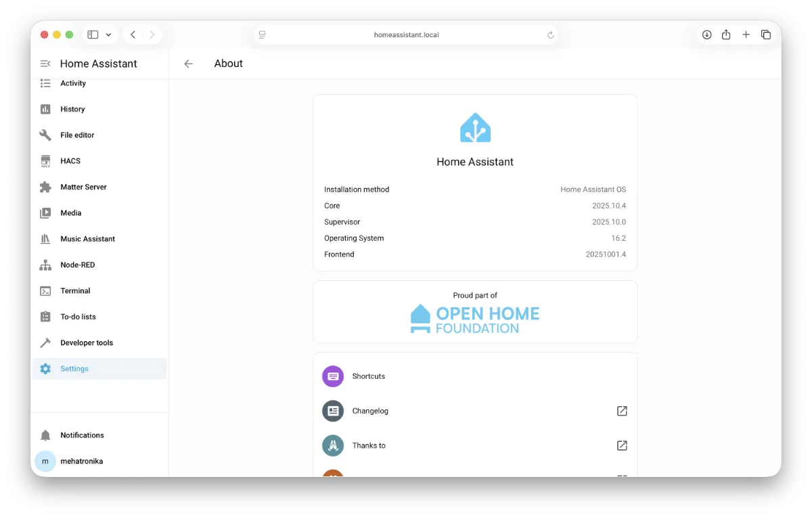Screen dimensions: 812x517
Task: Open the HACS store icon in sidebar
Action: (x=45, y=161)
